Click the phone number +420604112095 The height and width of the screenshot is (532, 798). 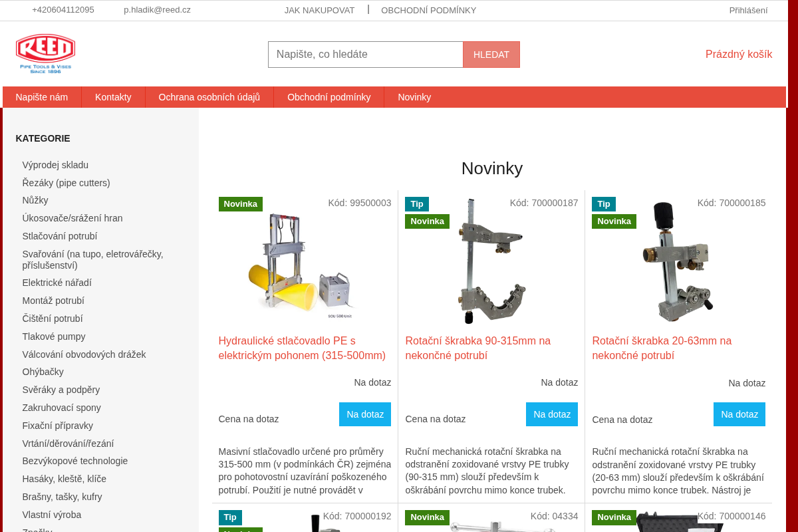63,10
